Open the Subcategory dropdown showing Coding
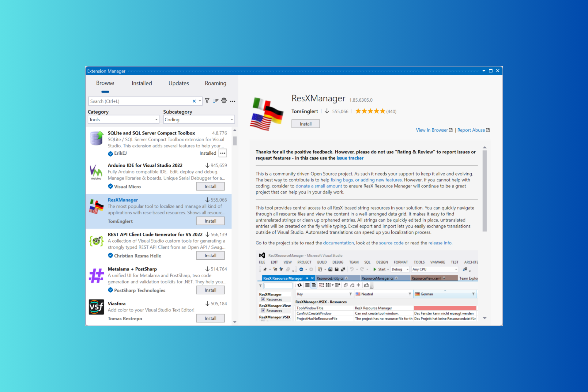This screenshot has width=588, height=392. pos(199,119)
